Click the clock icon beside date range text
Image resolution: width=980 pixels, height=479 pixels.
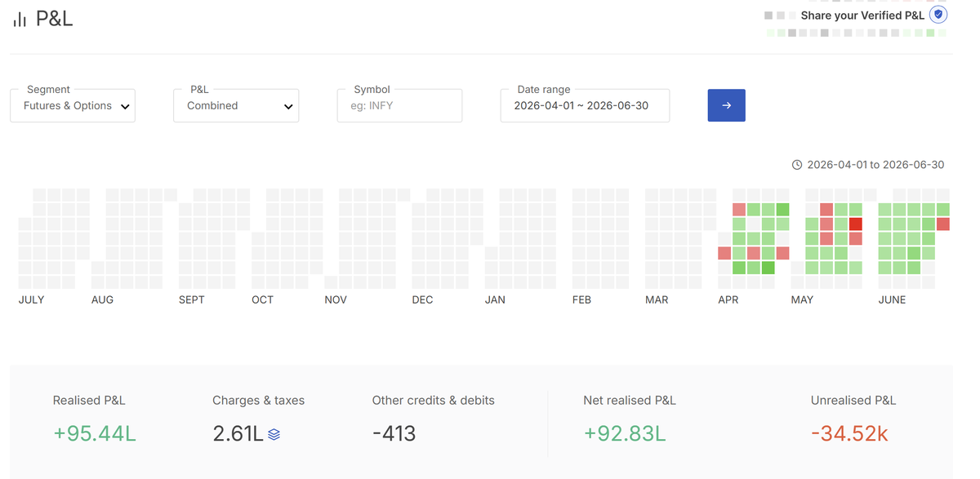pyautogui.click(x=797, y=165)
